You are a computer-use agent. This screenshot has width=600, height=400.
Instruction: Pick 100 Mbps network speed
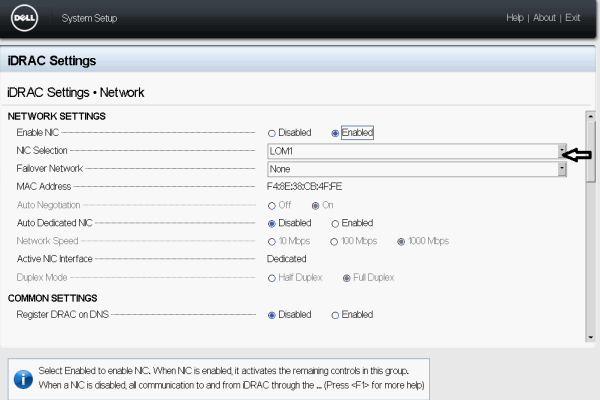coord(334,242)
